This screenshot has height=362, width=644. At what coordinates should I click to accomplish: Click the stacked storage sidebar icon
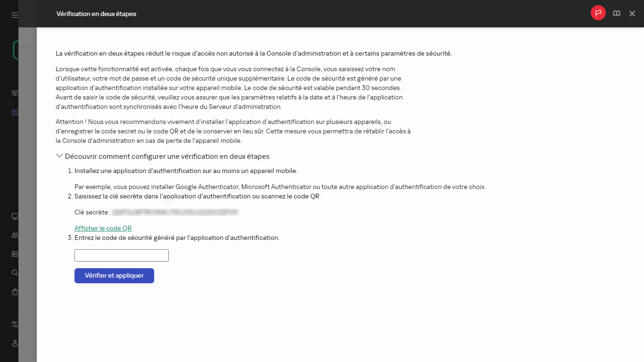point(15,254)
